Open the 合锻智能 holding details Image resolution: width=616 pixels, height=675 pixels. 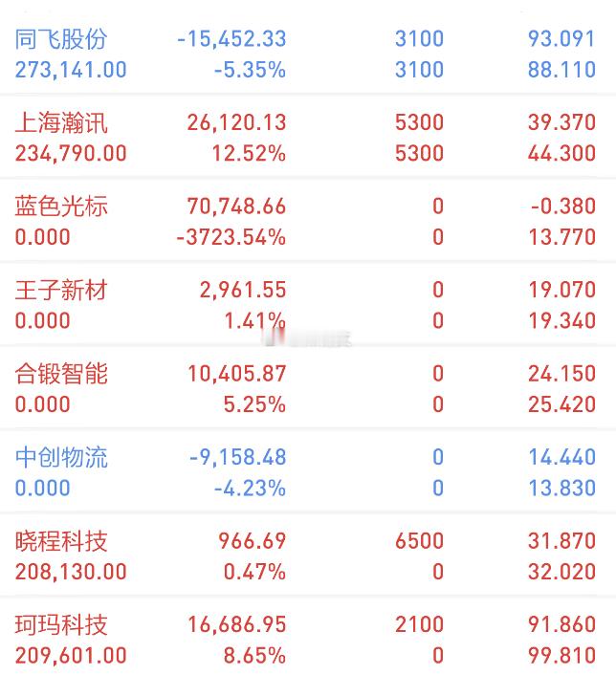tap(308, 388)
